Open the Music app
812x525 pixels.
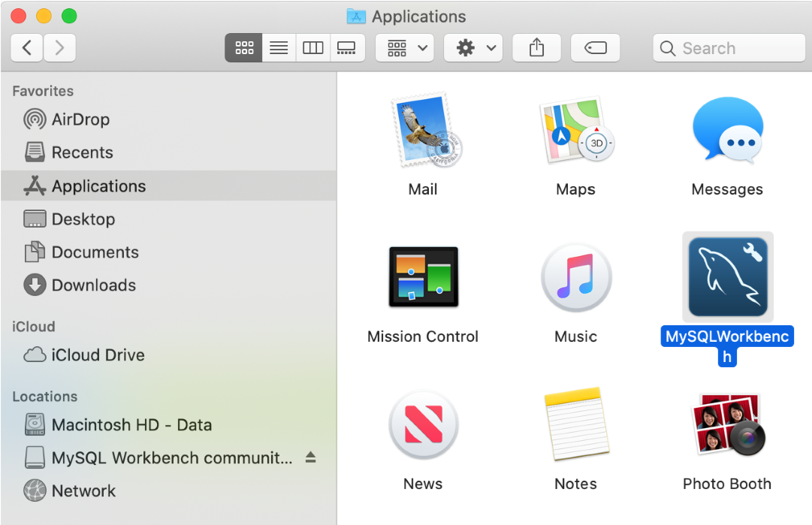point(575,276)
